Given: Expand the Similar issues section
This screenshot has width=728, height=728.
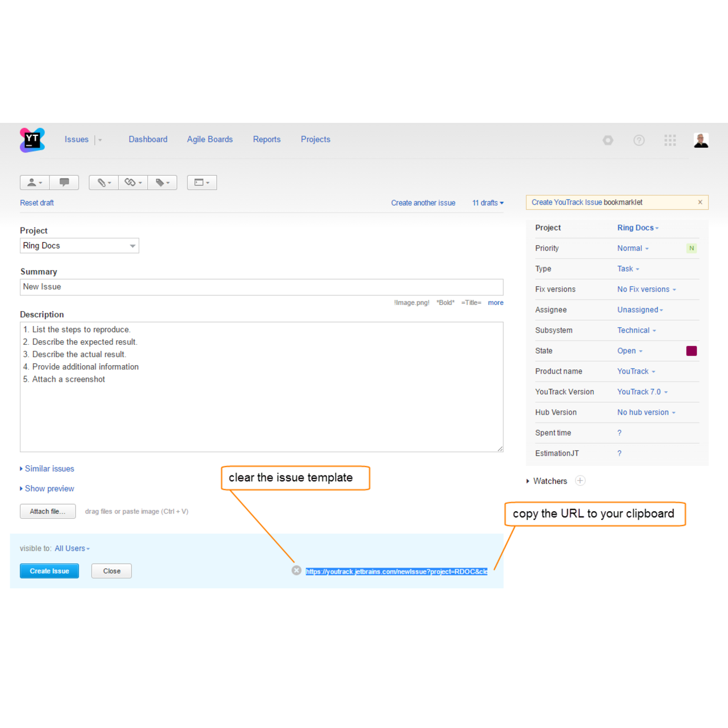Looking at the screenshot, I should [x=49, y=468].
